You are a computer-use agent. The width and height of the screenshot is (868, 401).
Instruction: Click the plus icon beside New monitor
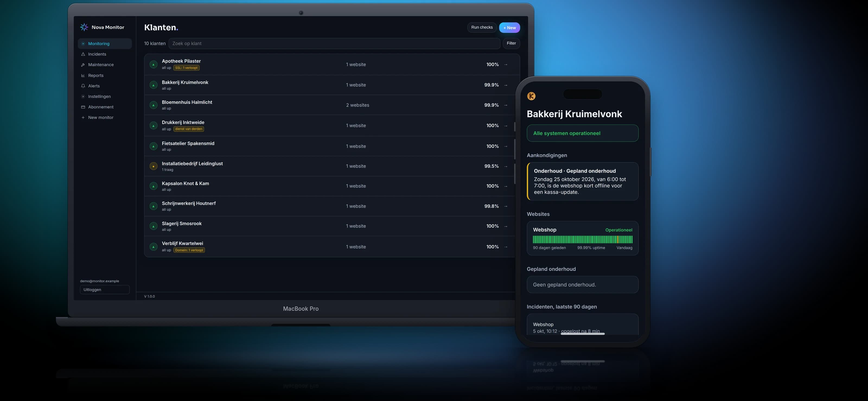(x=83, y=117)
